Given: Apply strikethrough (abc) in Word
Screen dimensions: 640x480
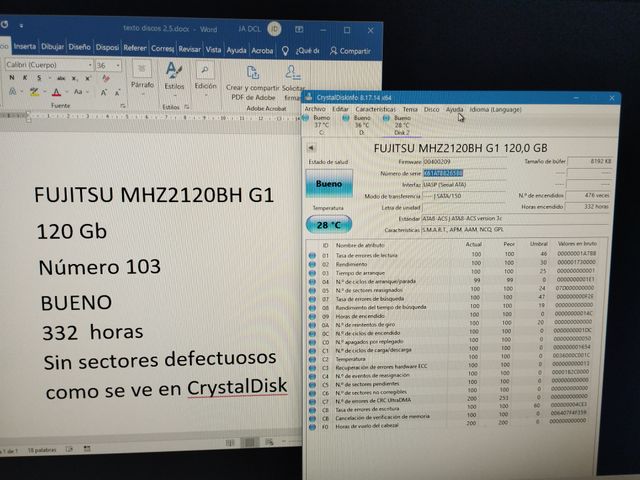Looking at the screenshot, I should pos(61,78).
